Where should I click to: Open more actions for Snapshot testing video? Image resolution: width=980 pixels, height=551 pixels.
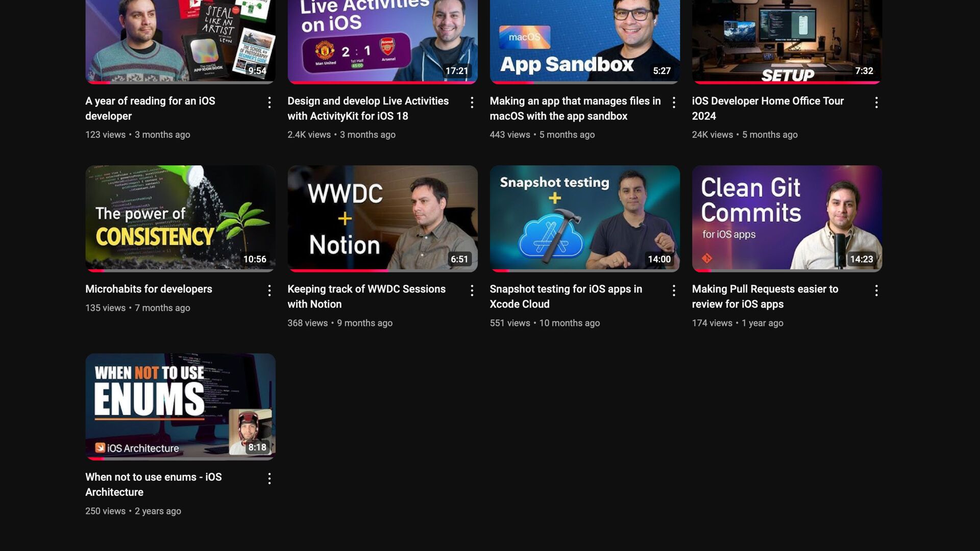pos(674,291)
